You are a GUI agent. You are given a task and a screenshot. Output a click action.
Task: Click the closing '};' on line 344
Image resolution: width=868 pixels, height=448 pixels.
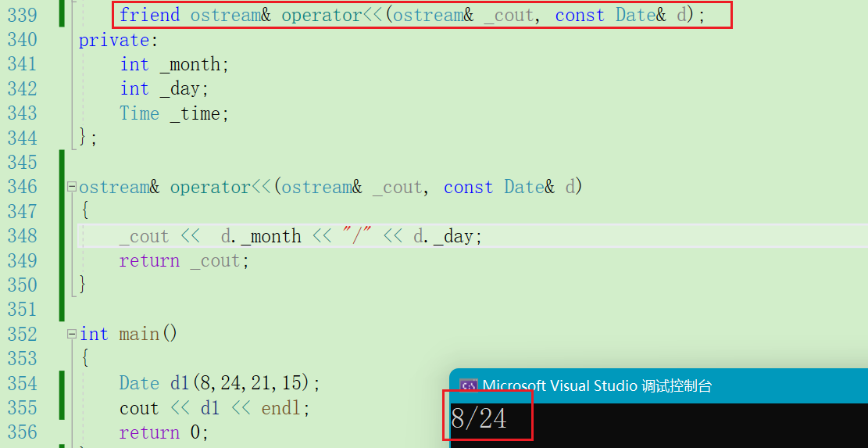point(88,137)
